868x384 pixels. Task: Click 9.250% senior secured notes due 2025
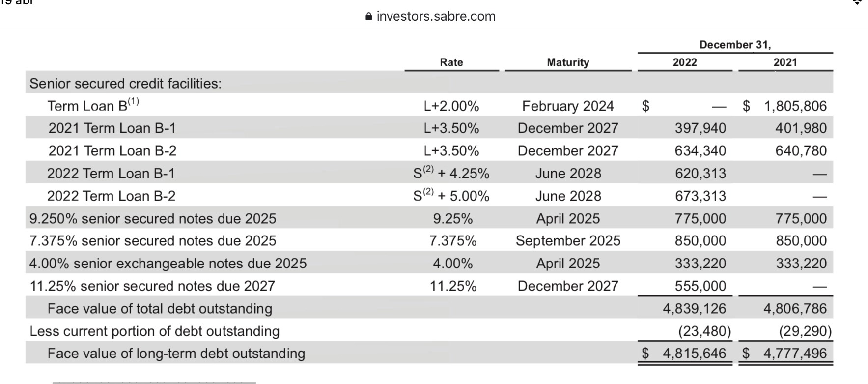point(153,218)
